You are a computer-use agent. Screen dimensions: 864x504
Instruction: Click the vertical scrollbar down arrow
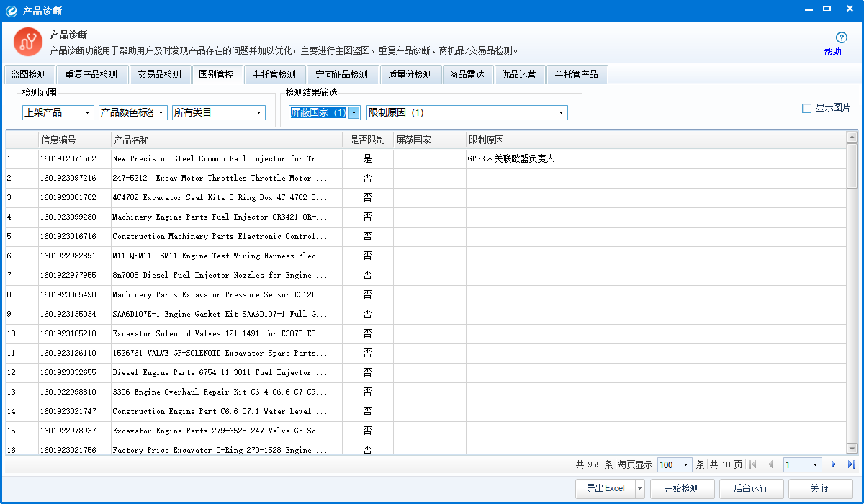[852, 448]
